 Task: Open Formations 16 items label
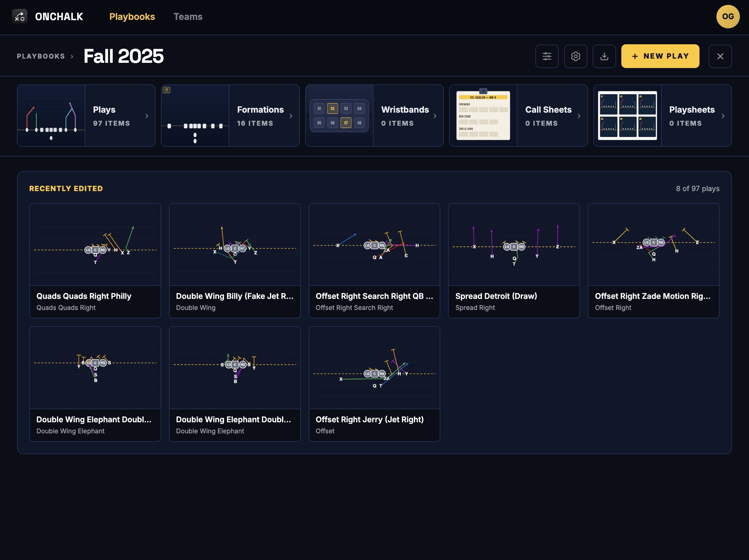tap(255, 123)
